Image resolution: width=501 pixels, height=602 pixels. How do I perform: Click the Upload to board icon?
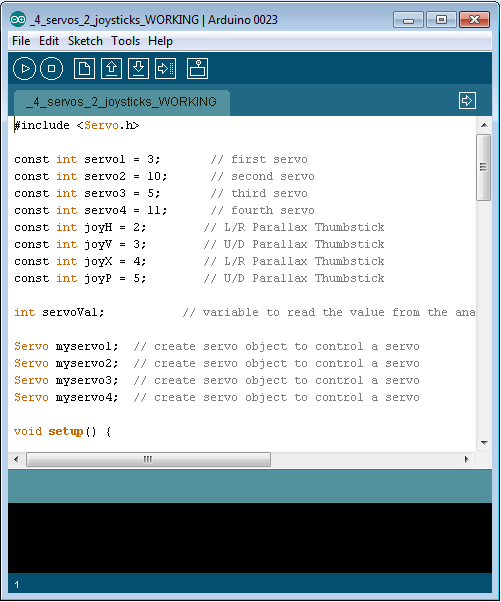pos(165,69)
